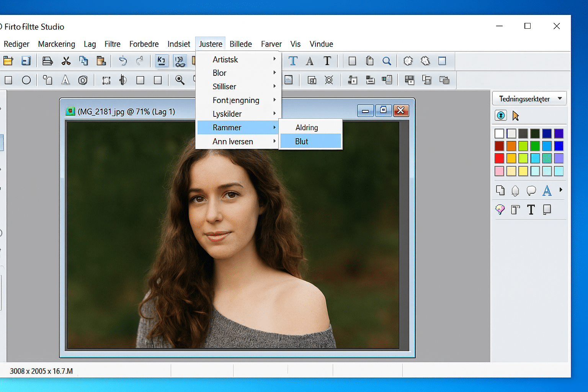Toggle the glasses view toolbar button
The width and height of the screenshot is (588, 392).
pos(180,60)
